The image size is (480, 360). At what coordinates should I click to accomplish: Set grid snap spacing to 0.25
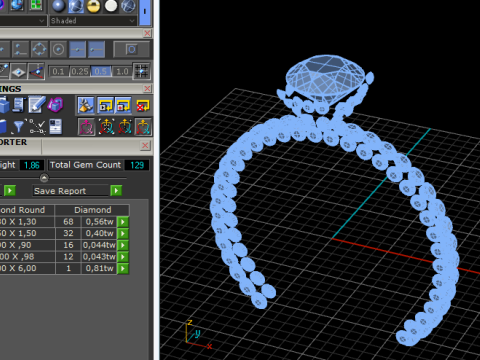tap(80, 71)
